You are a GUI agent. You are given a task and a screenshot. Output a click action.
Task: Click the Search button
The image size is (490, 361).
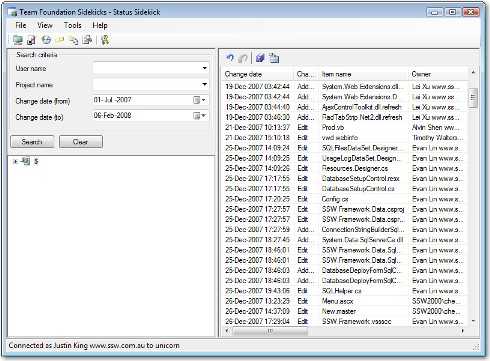click(x=32, y=142)
